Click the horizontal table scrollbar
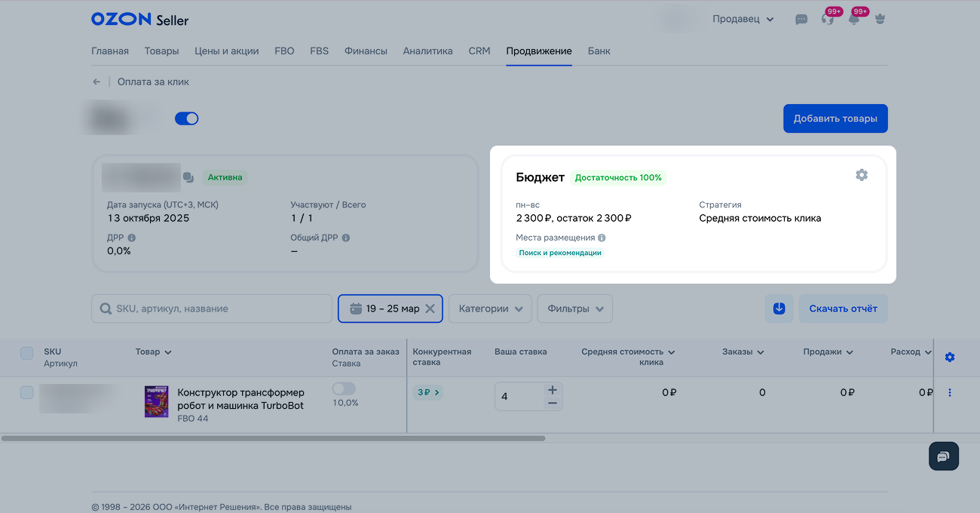Screen dimensions: 980x513 273,438
